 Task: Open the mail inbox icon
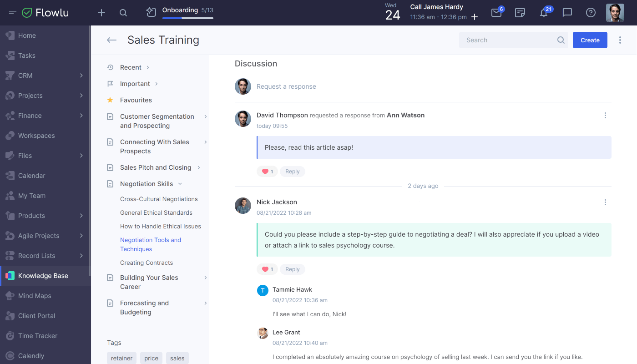click(496, 13)
